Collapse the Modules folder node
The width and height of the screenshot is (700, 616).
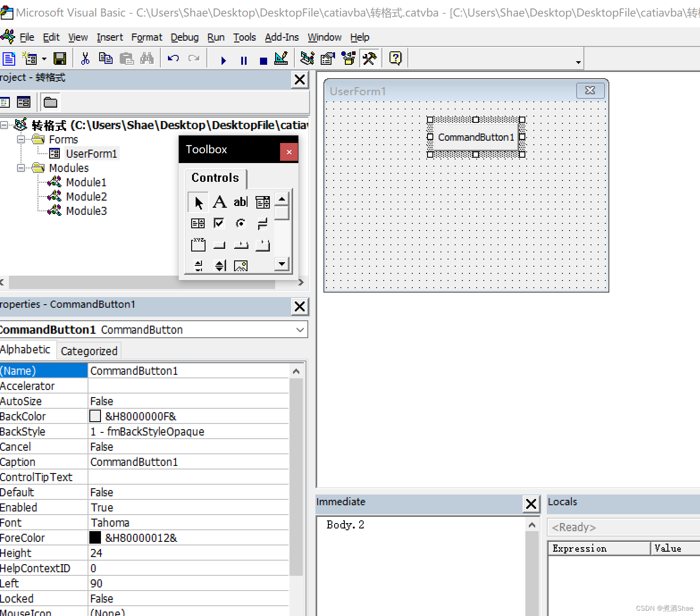point(21,168)
